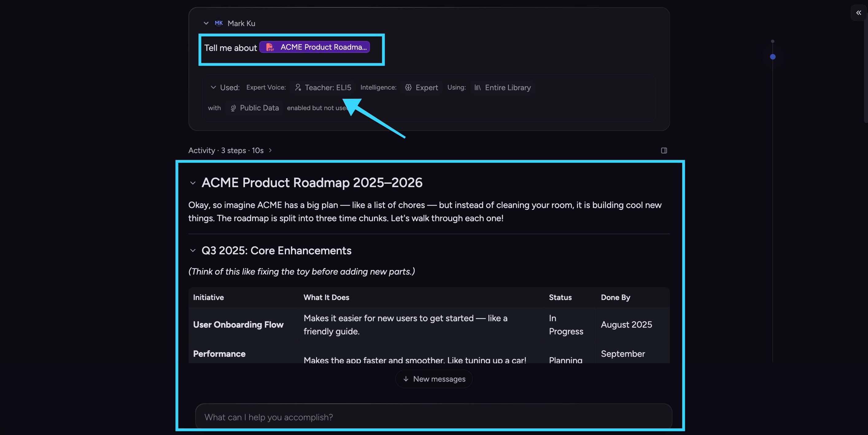Focus the 'What can I help you accomplish?' field
The image size is (868, 435).
click(434, 417)
